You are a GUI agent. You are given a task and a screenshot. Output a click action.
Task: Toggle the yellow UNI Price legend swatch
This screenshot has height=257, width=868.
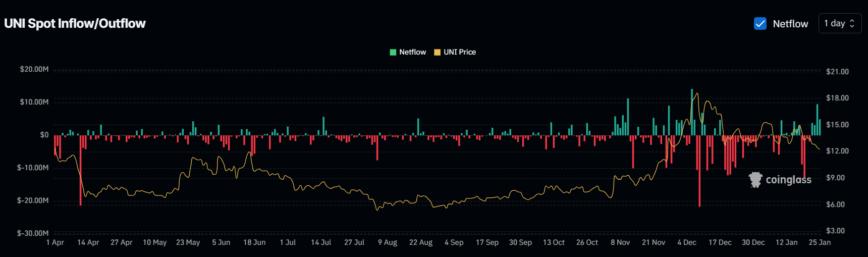[438, 52]
